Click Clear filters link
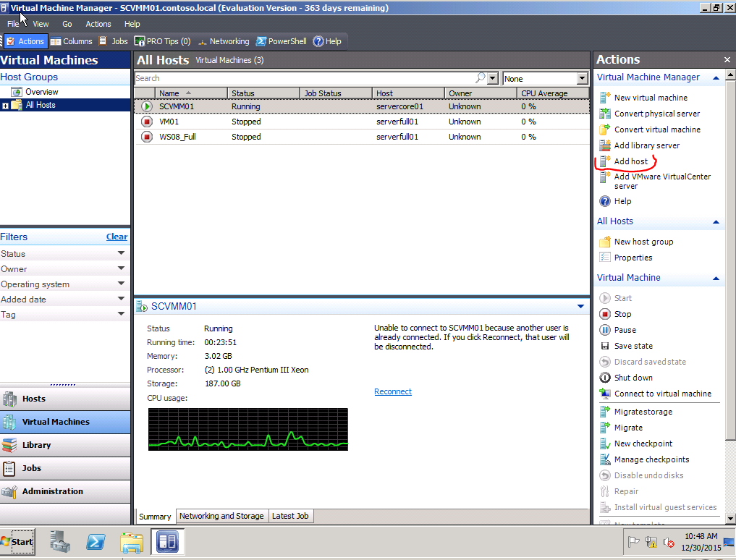Image resolution: width=736 pixels, height=560 pixels. (x=117, y=237)
